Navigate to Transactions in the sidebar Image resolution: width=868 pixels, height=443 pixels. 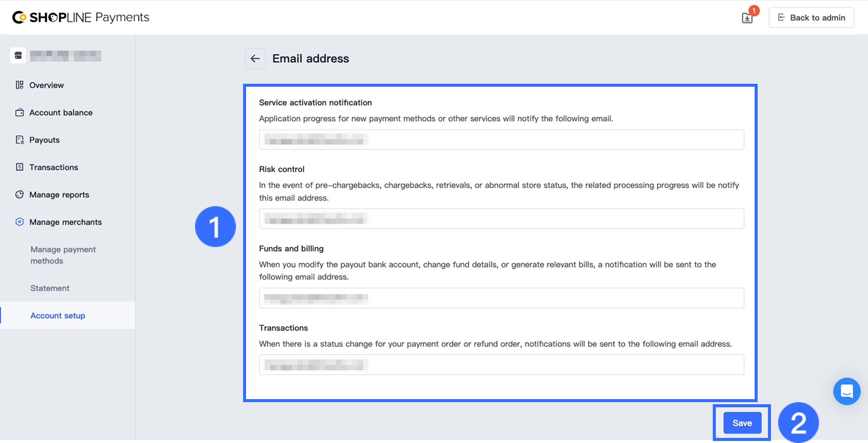point(54,167)
